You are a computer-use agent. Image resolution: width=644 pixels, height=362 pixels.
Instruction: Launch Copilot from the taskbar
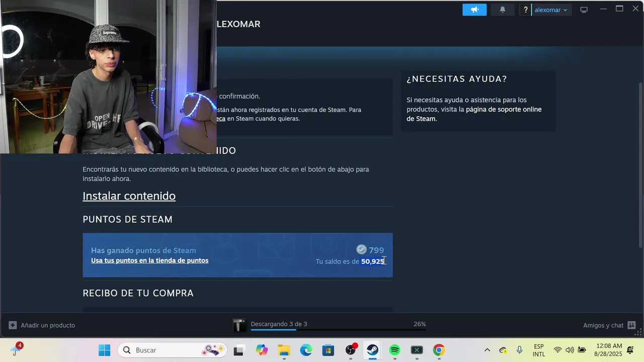pos(262,350)
